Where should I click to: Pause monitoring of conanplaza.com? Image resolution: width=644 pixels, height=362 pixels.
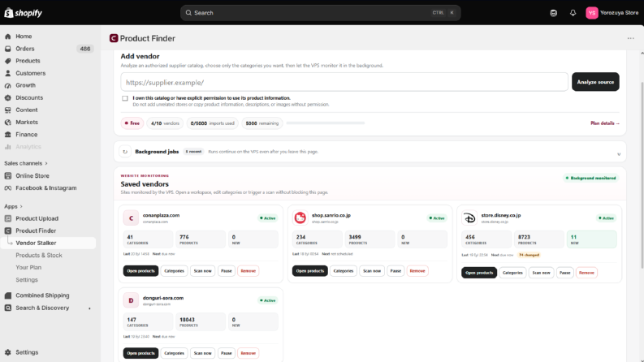[227, 271]
